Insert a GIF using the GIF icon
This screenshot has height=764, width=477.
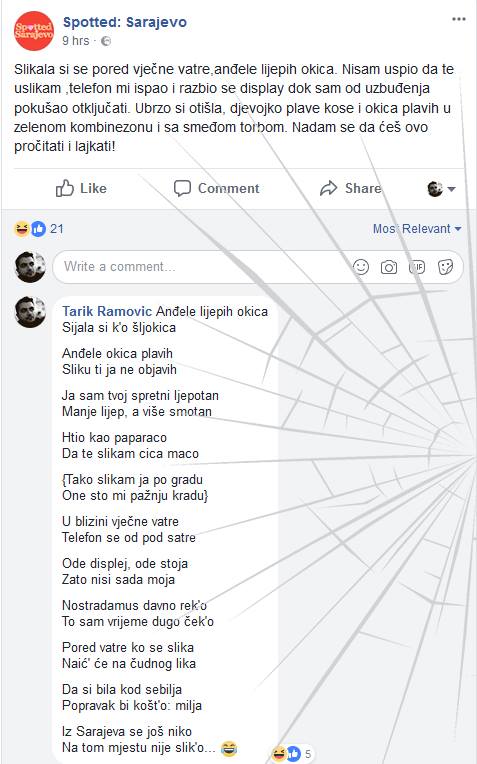click(x=417, y=267)
